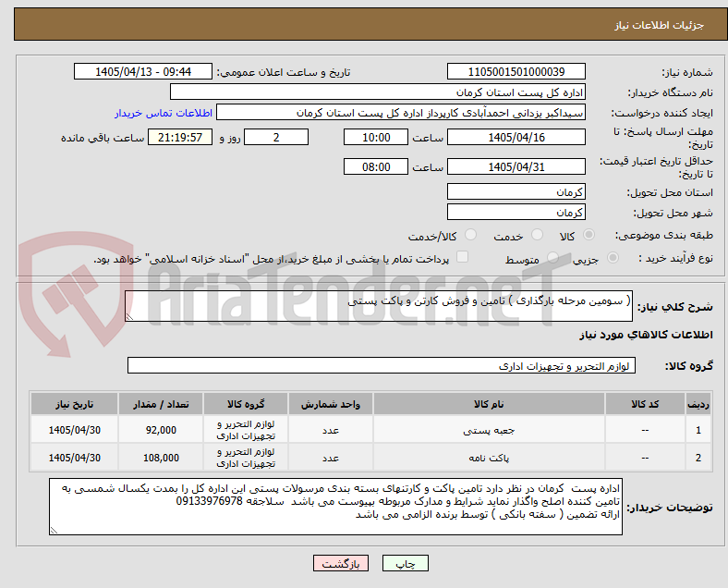The width and height of the screenshot is (728, 588).
Task: Click the response deadline date 1405/04/16
Action: [x=516, y=137]
